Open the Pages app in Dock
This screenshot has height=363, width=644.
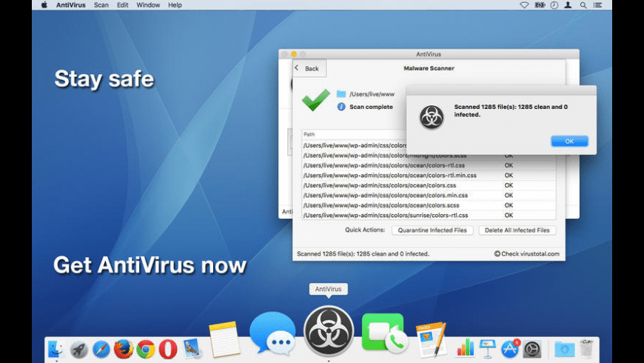tap(431, 339)
